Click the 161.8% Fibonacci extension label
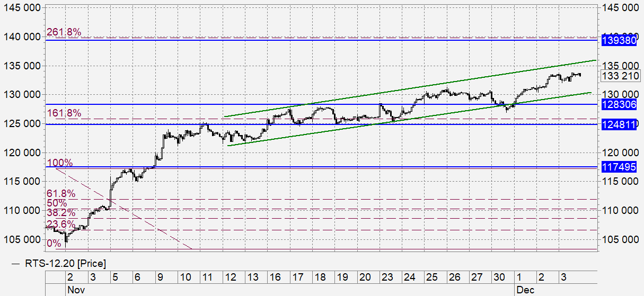The image size is (644, 296). point(64,113)
